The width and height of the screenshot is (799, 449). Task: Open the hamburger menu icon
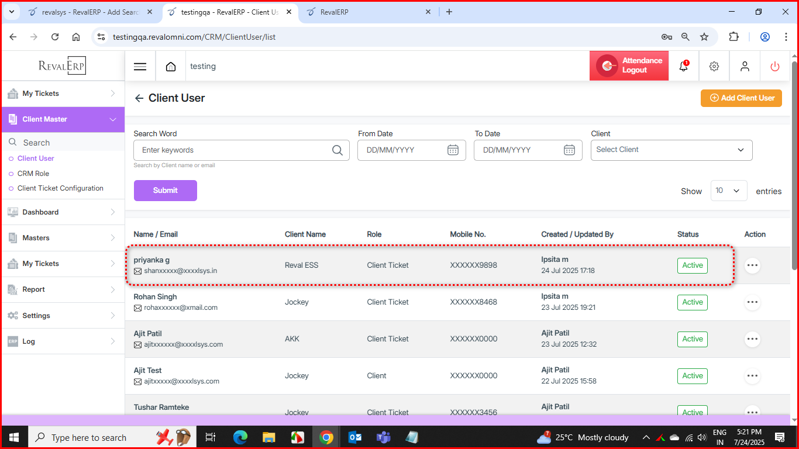tap(140, 67)
